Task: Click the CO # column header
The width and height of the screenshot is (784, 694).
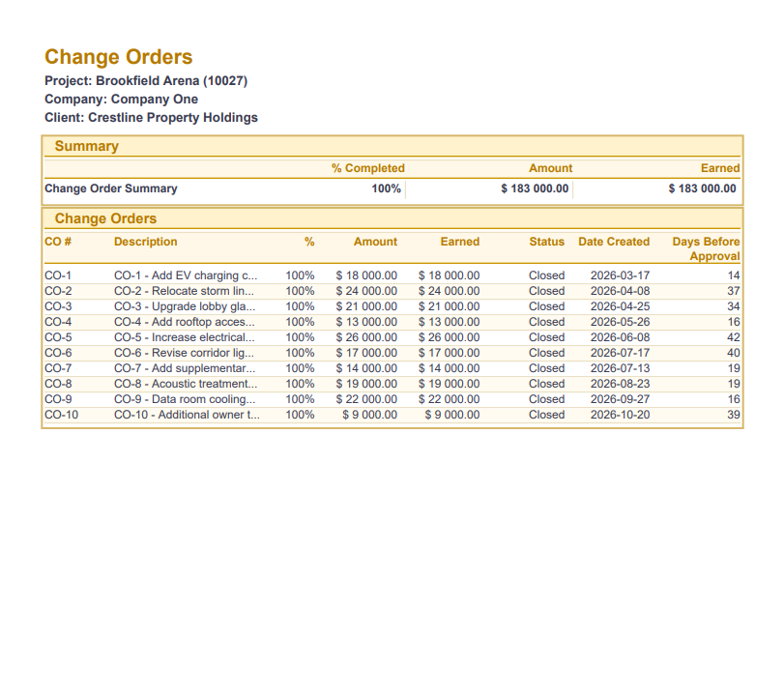Action: [x=58, y=242]
